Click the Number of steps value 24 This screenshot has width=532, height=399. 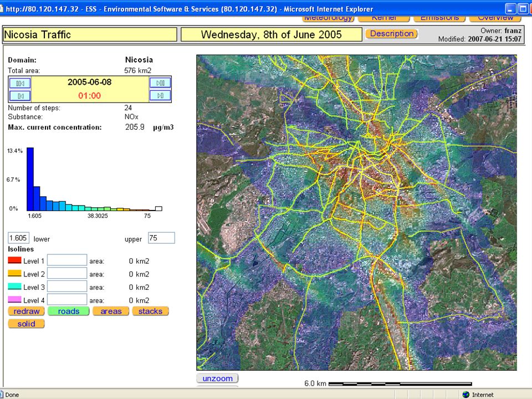[128, 108]
